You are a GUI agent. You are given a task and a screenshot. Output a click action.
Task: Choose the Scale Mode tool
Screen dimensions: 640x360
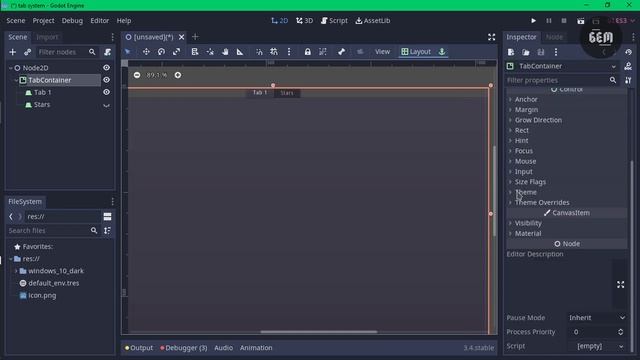[176, 52]
